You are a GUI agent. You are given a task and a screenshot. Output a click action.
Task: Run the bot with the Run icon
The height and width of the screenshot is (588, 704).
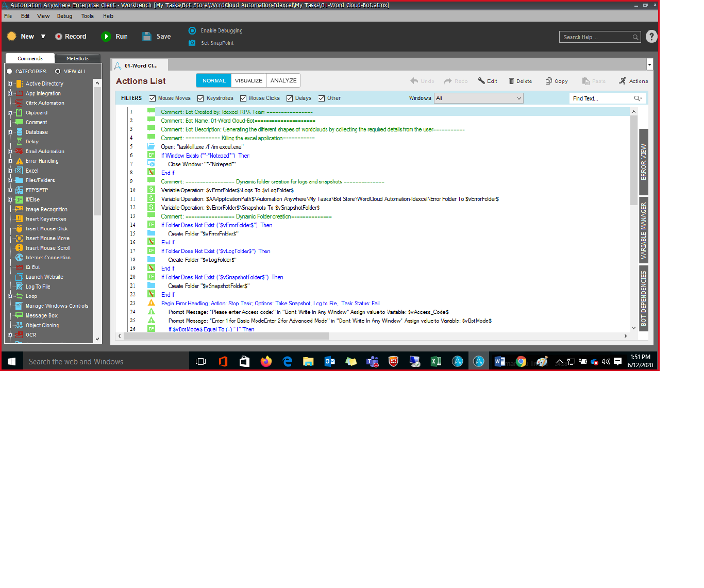pos(106,37)
